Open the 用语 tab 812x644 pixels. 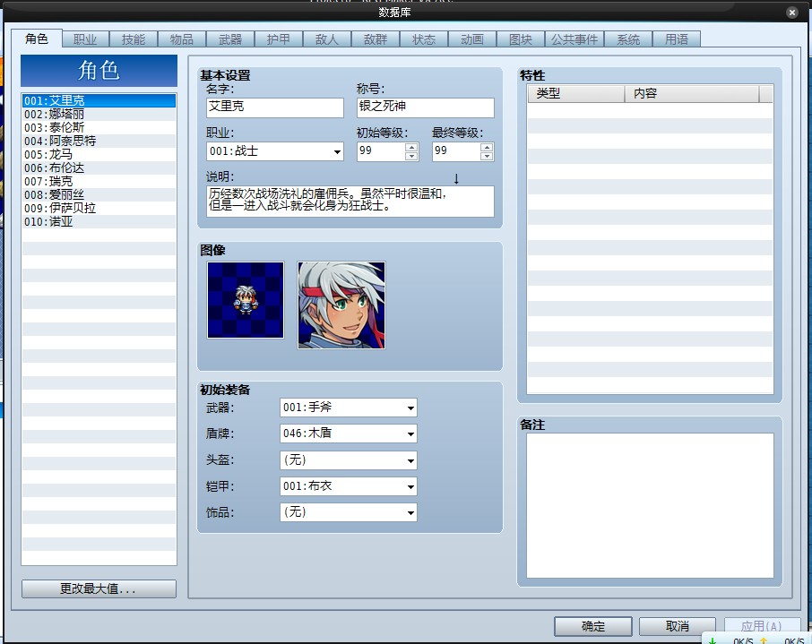(x=677, y=39)
